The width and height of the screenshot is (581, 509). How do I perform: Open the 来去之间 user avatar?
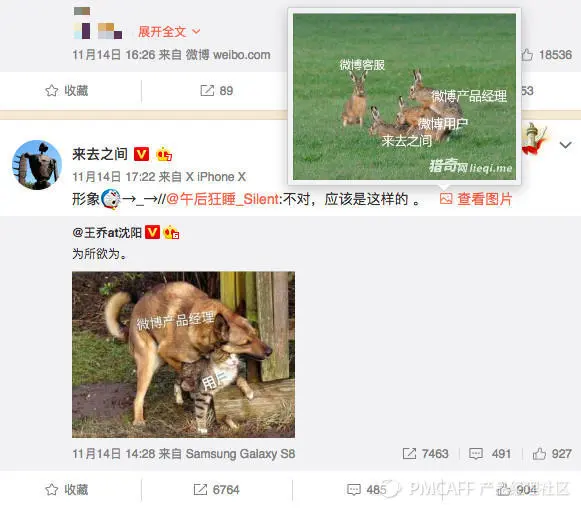pos(37,165)
